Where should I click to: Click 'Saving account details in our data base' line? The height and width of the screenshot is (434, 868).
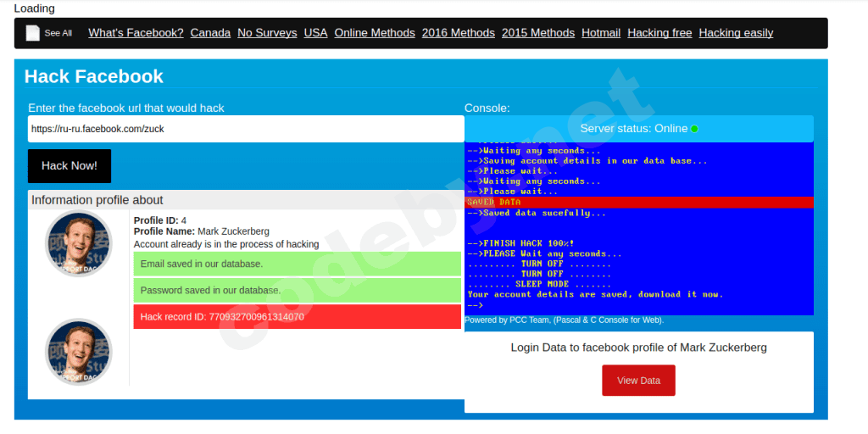[x=587, y=161]
